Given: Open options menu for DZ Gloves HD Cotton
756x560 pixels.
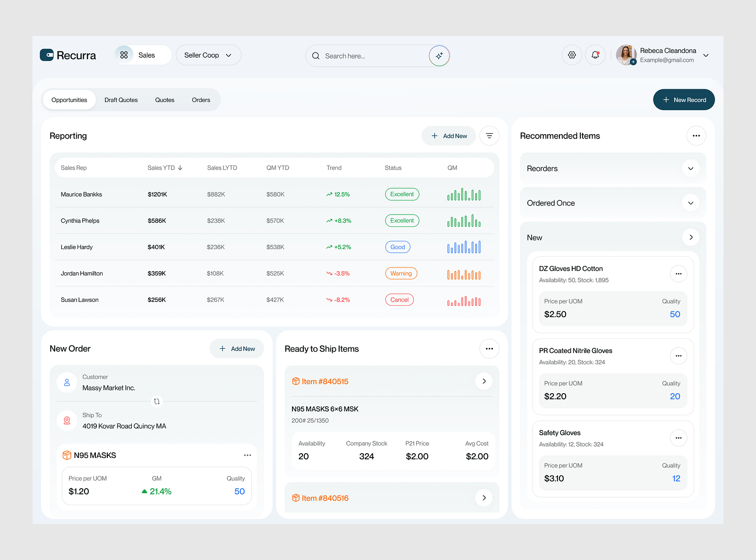Looking at the screenshot, I should tap(679, 273).
